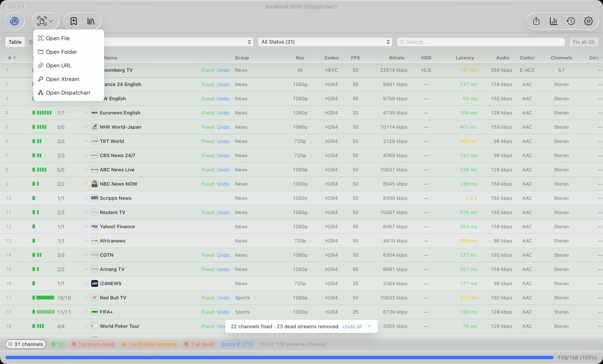Image resolution: width=603 pixels, height=364 pixels.
Task: Switch to the Table view tab
Action: 15,42
